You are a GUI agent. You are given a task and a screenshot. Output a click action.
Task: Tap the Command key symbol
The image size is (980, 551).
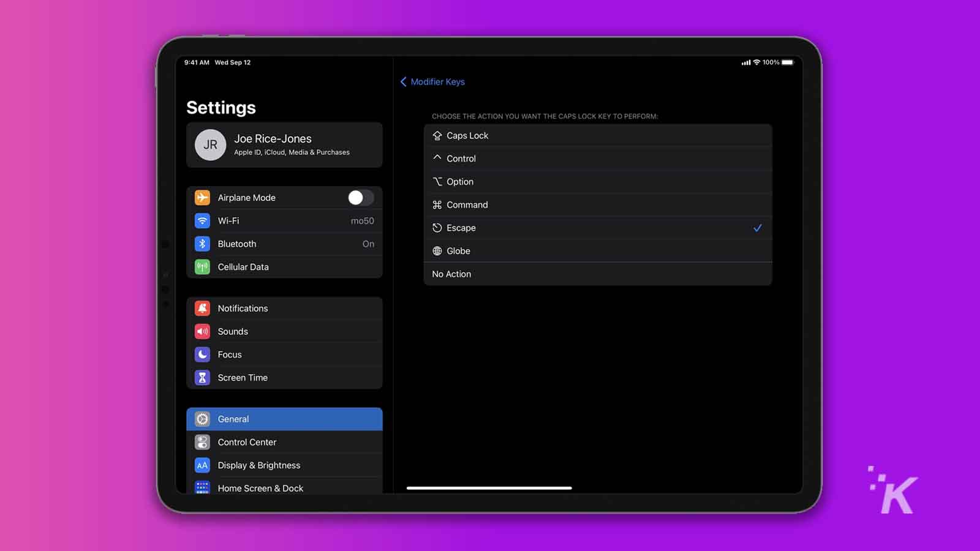[x=437, y=204]
